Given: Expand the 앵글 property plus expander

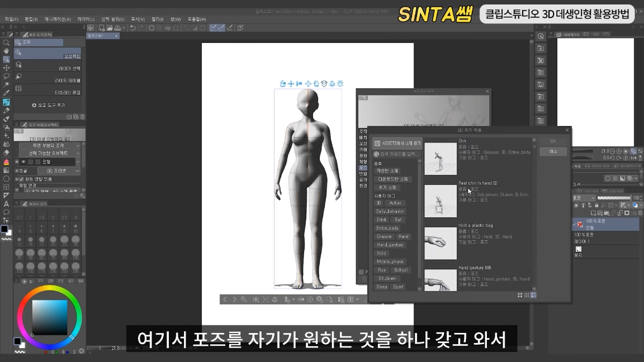Looking at the screenshot, I should (x=17, y=171).
